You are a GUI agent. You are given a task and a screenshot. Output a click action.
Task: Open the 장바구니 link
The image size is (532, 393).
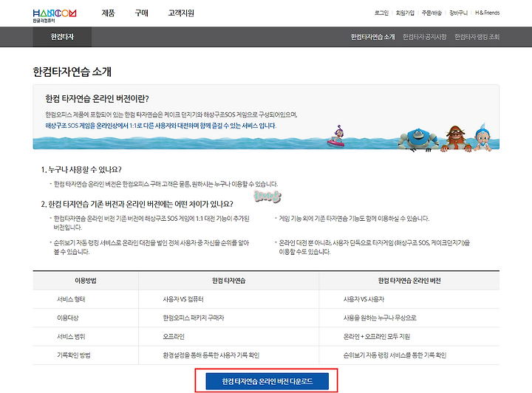458,13
